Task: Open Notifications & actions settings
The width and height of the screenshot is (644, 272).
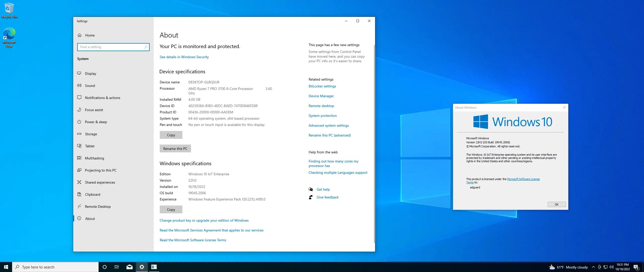Action: pos(102,97)
